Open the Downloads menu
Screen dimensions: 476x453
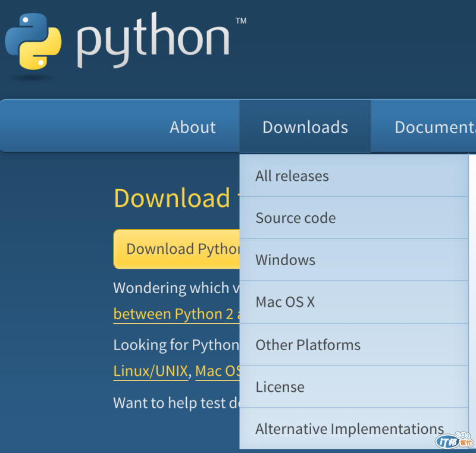[x=305, y=127]
